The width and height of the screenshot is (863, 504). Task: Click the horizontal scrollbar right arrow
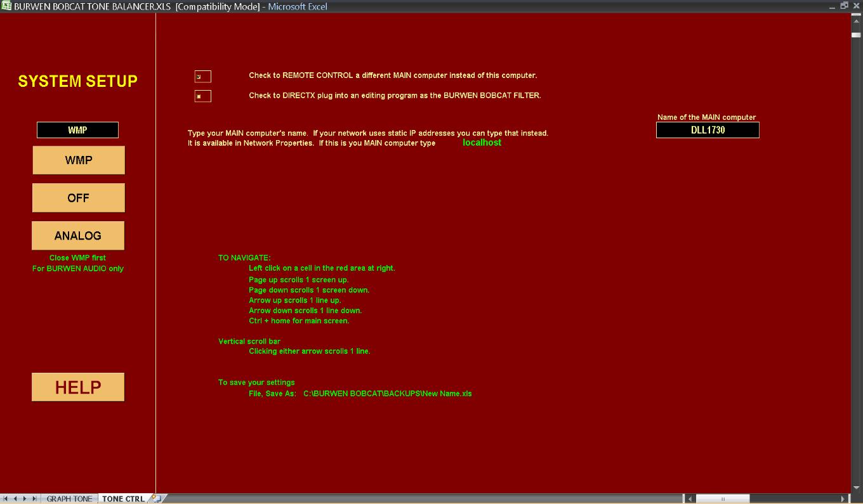tap(843, 499)
